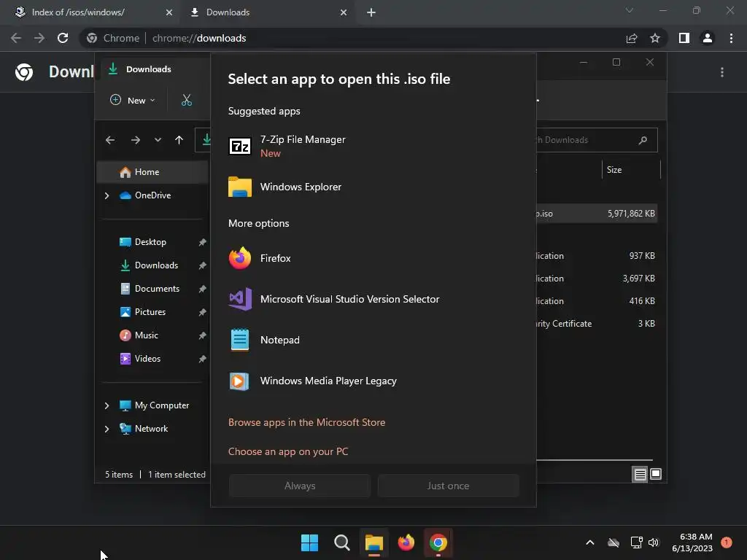Open tab search chevron in Chrome
Viewport: 747px width, 560px height.
pyautogui.click(x=630, y=10)
